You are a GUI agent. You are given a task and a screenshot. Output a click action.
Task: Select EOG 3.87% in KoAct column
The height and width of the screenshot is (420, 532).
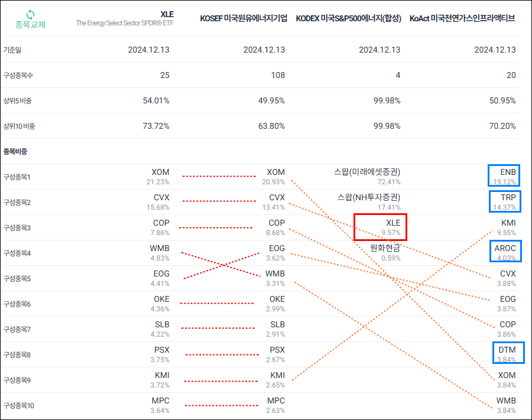click(x=507, y=304)
